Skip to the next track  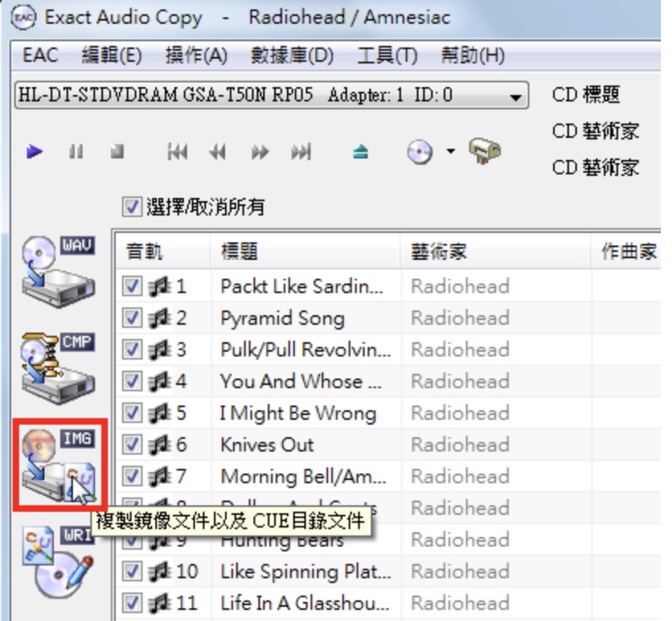point(301,151)
